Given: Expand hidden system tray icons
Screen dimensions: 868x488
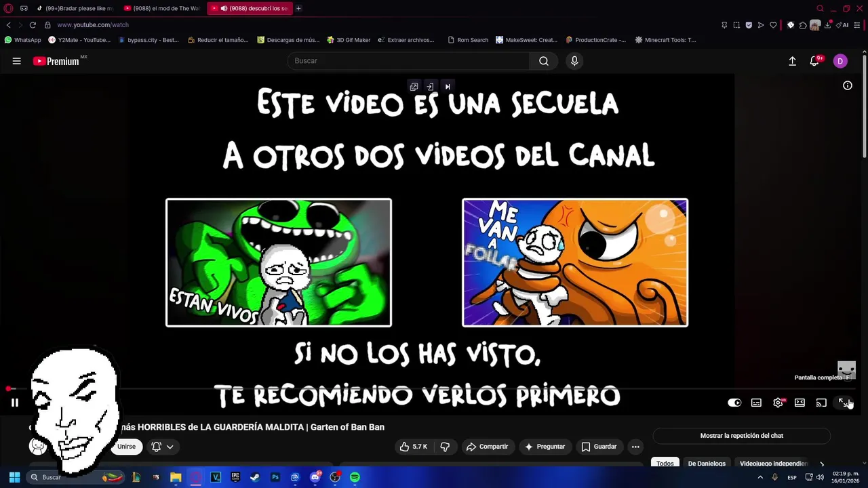Looking at the screenshot, I should [x=760, y=477].
